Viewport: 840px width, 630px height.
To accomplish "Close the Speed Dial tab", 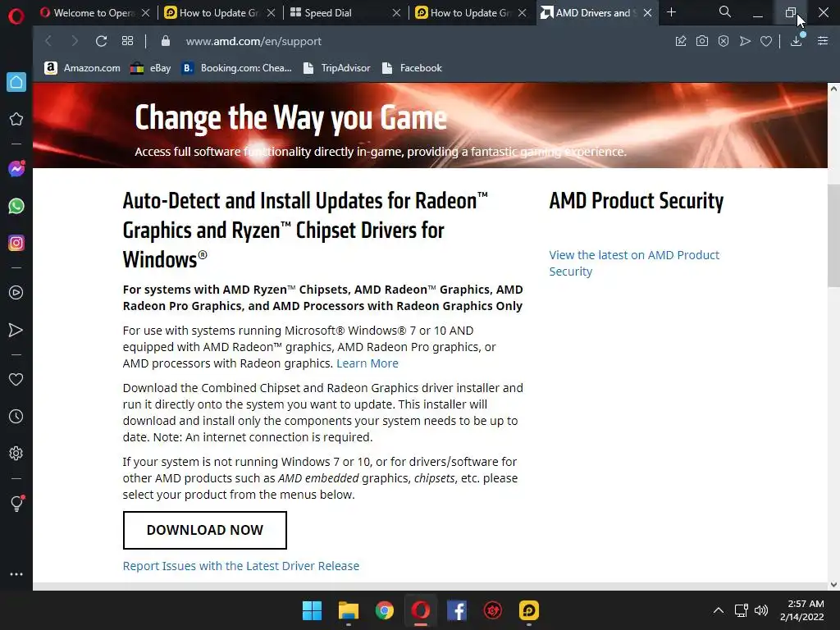I will pos(396,13).
